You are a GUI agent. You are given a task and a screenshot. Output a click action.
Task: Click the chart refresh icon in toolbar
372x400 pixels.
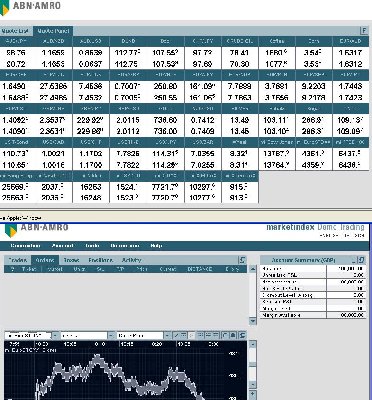tap(242, 335)
